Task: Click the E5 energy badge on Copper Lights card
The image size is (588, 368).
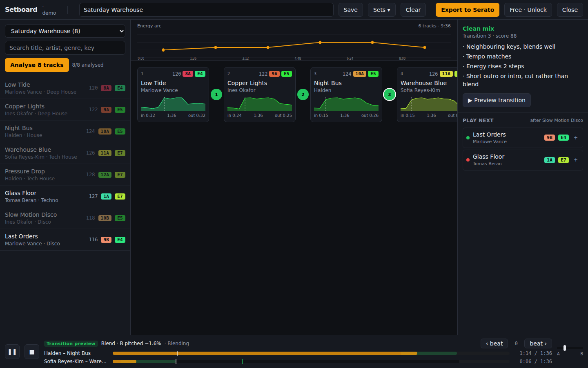Action: coord(287,74)
